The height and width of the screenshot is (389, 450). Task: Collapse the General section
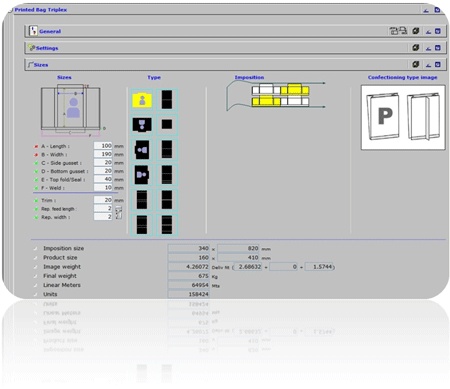429,31
